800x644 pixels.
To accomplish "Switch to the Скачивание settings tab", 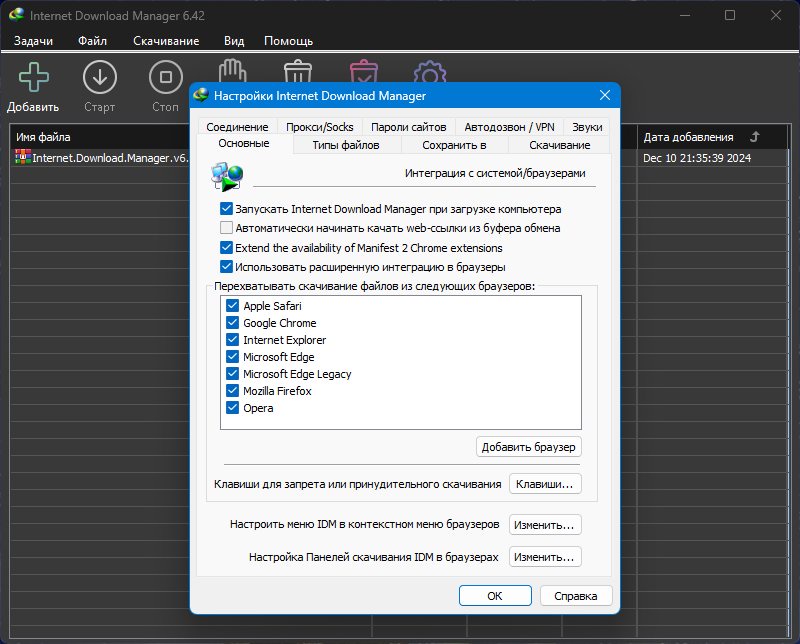I will click(x=559, y=145).
